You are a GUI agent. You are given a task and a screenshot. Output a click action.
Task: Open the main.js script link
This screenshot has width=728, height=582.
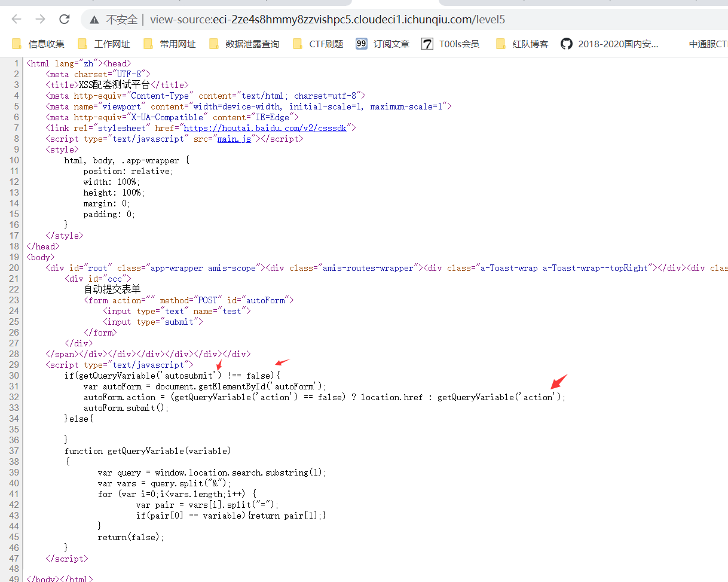click(234, 139)
